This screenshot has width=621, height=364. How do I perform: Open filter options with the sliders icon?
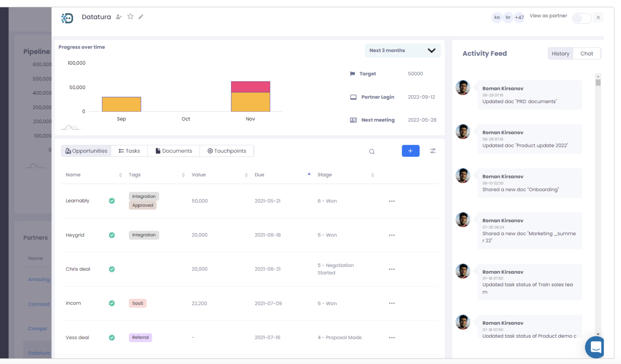(x=432, y=151)
